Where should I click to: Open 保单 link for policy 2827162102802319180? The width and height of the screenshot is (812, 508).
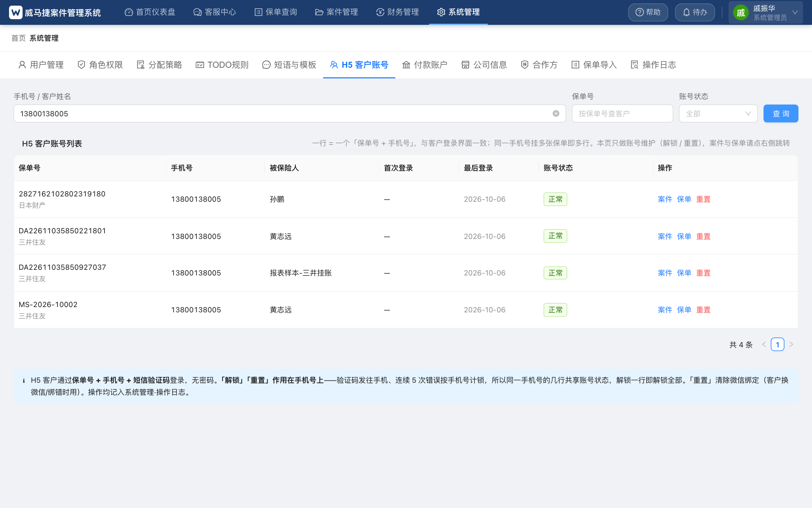684,199
